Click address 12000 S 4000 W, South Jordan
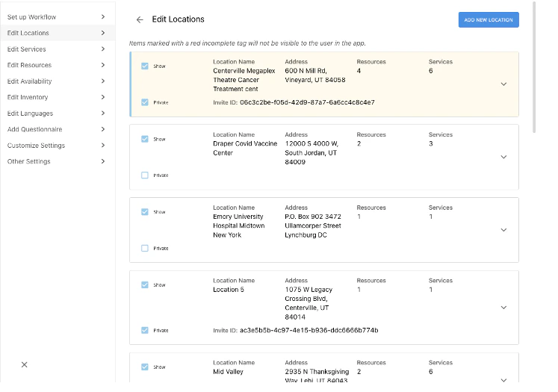The image size is (558, 392). pyautogui.click(x=311, y=153)
